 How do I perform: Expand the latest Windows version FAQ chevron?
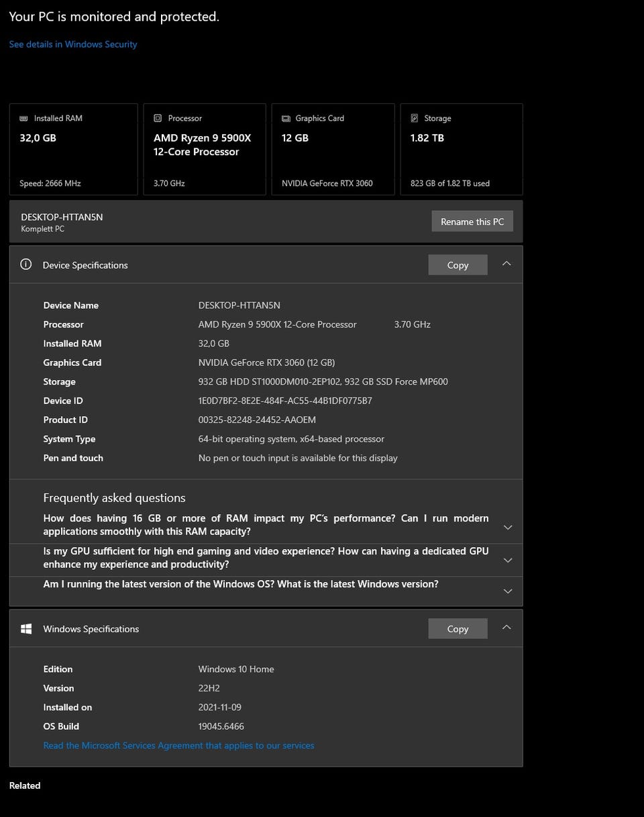coord(508,591)
